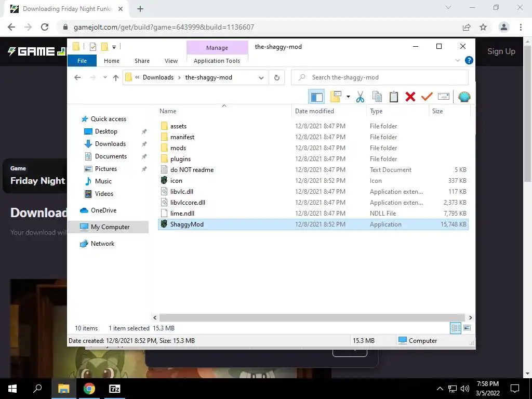The image size is (532, 399).
Task: Click the Properties quick access toolbar icon
Action: click(92, 47)
